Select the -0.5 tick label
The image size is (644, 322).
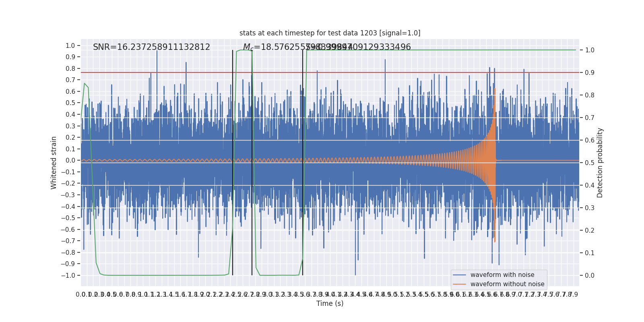point(68,218)
